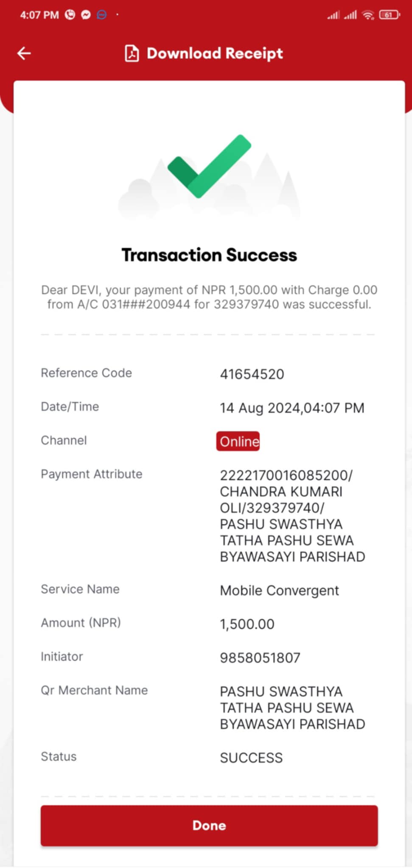This screenshot has width=412, height=868.
Task: Click the 4:07 PM status bar clock
Action: (x=39, y=15)
